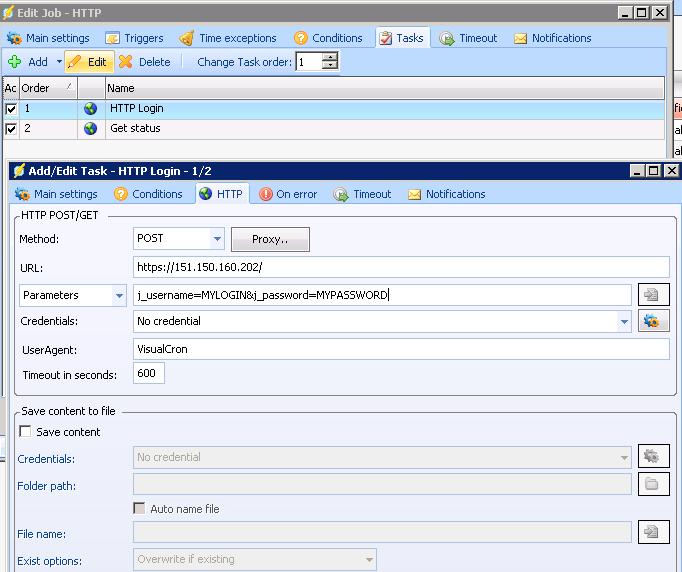Click the Add task plus icon

click(14, 62)
